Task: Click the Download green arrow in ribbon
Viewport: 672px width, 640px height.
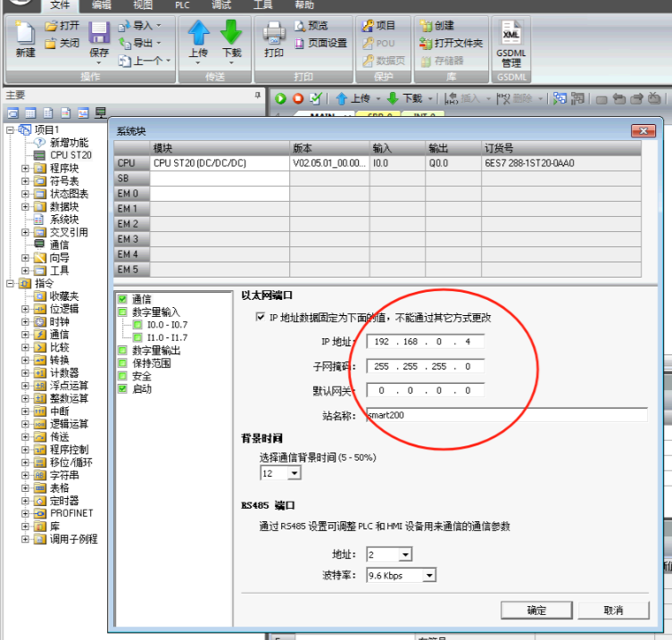Action: click(231, 33)
